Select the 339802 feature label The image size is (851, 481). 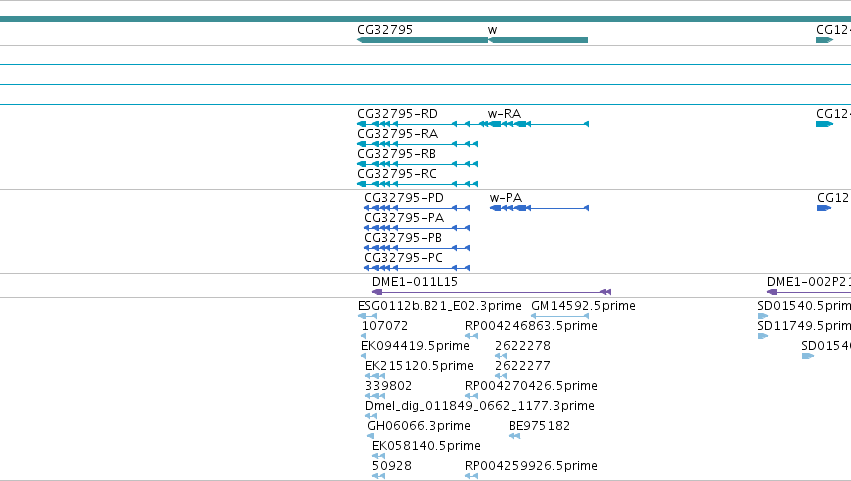(x=388, y=387)
